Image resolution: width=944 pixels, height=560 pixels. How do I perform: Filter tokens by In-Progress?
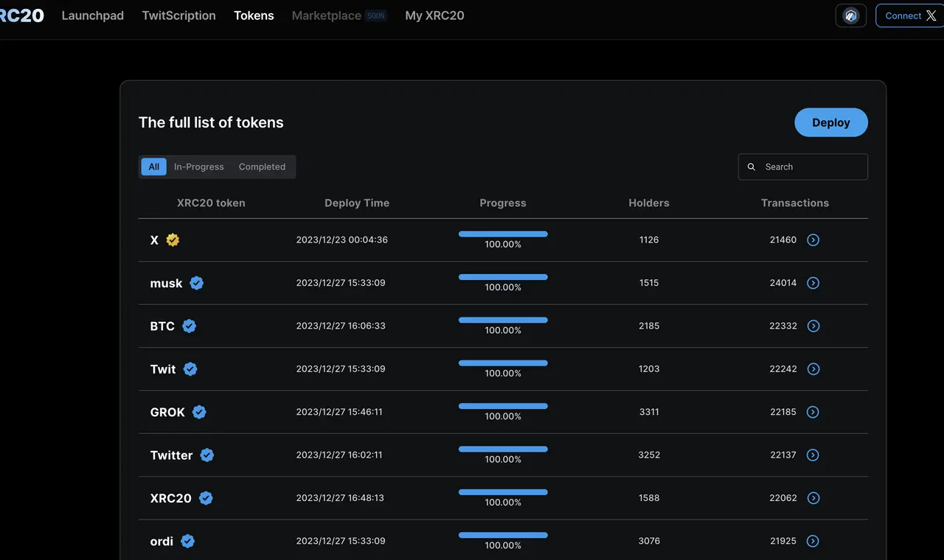198,167
